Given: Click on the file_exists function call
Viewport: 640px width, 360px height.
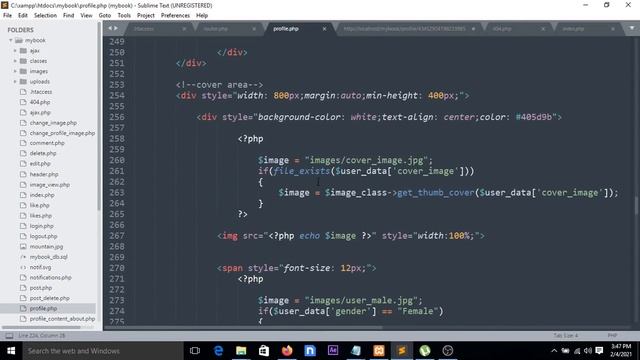Looking at the screenshot, I should 302,171.
